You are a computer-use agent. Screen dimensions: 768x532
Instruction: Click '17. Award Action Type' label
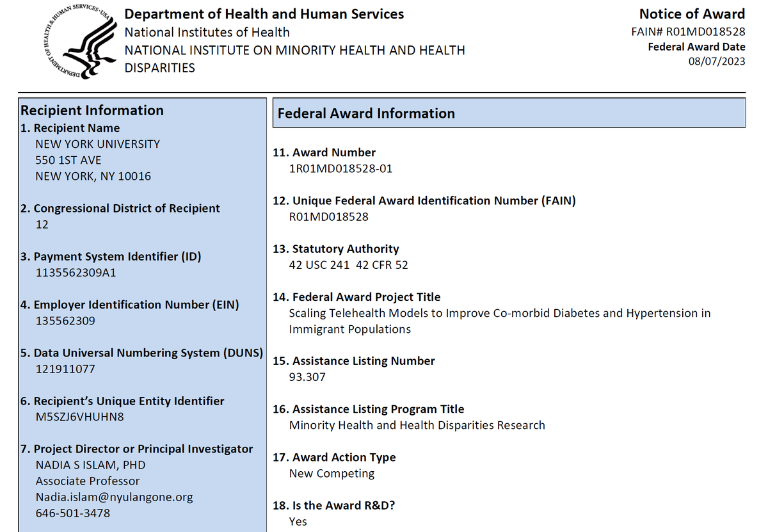coord(334,457)
